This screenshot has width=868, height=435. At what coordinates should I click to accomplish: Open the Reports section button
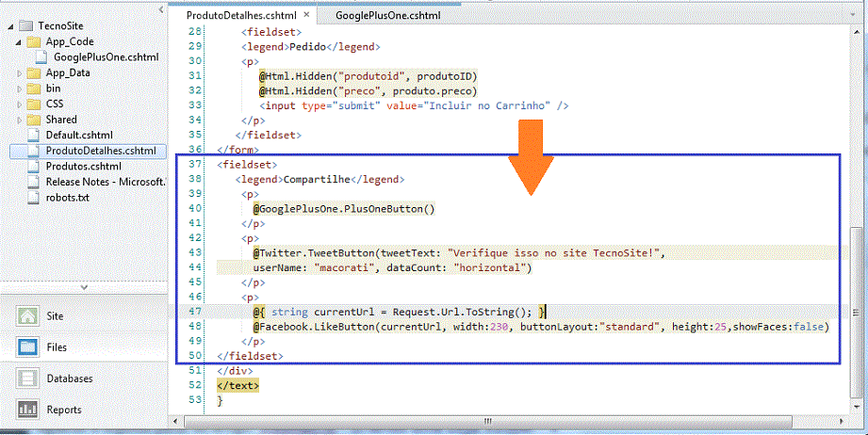[x=84, y=410]
